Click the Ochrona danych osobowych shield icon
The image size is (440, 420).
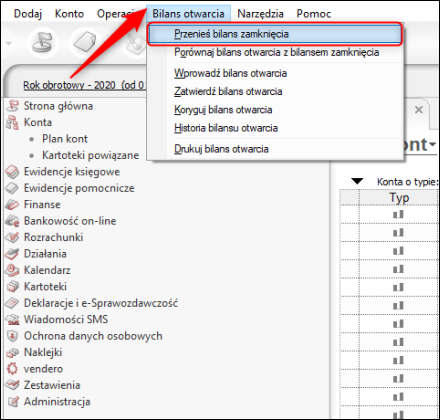13,336
